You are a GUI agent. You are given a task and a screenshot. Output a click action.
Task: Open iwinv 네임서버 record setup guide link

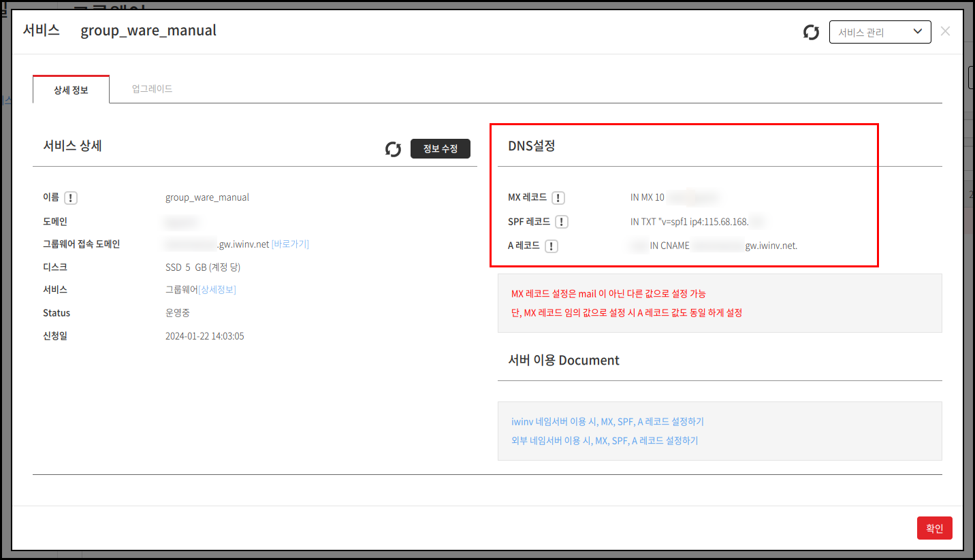click(x=607, y=422)
